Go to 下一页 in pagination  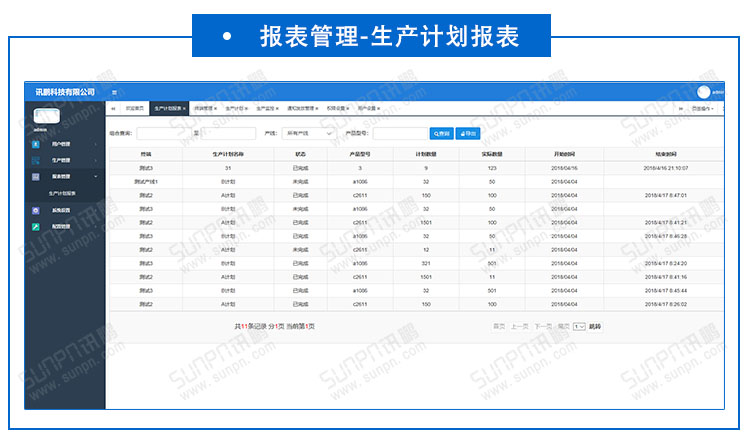543,326
